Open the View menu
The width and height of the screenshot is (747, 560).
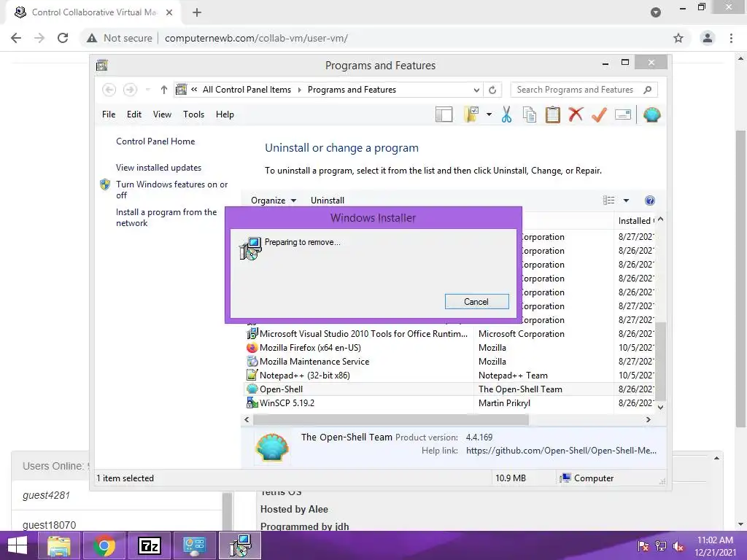pos(162,114)
